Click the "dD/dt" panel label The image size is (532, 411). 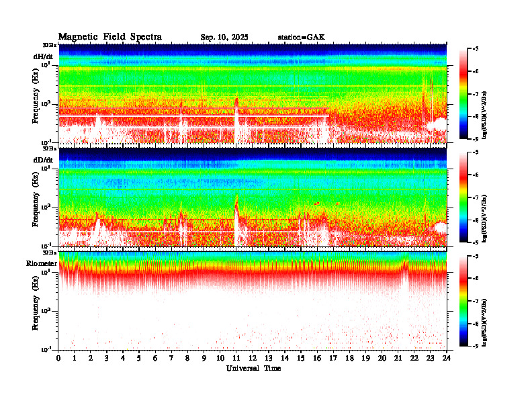(43, 160)
